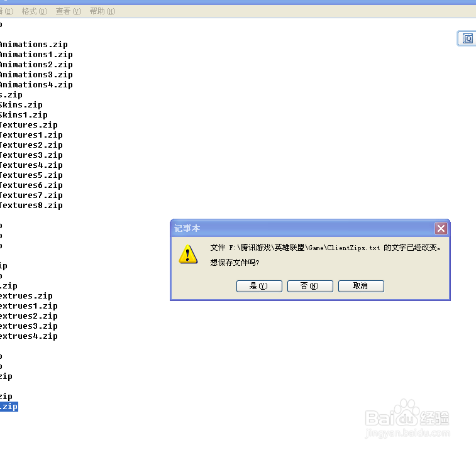Click the line Skins1.zip
476x450 pixels.
(24, 115)
